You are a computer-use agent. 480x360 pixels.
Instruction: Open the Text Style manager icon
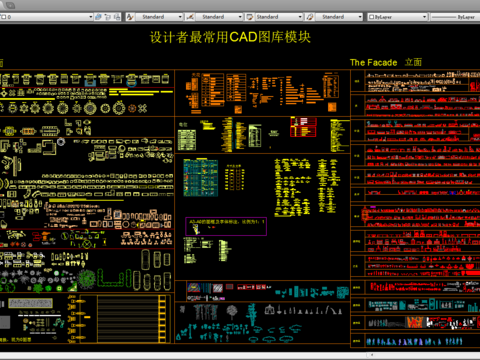tap(130, 17)
